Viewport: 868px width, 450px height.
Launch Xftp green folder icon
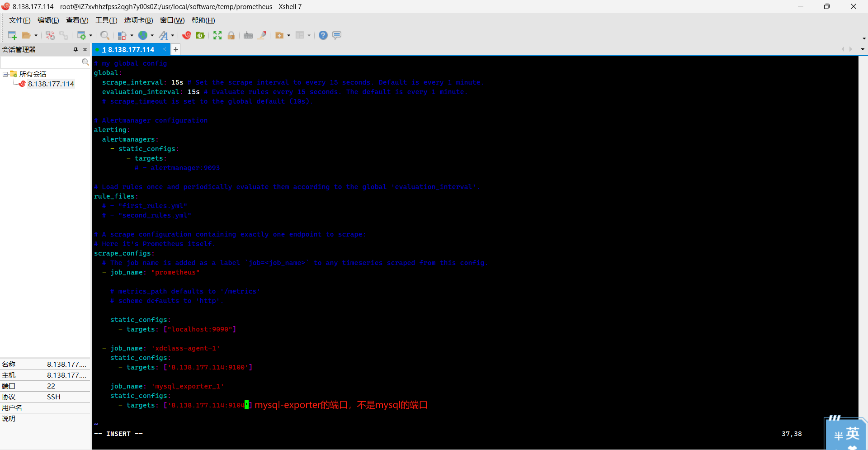[x=200, y=35]
